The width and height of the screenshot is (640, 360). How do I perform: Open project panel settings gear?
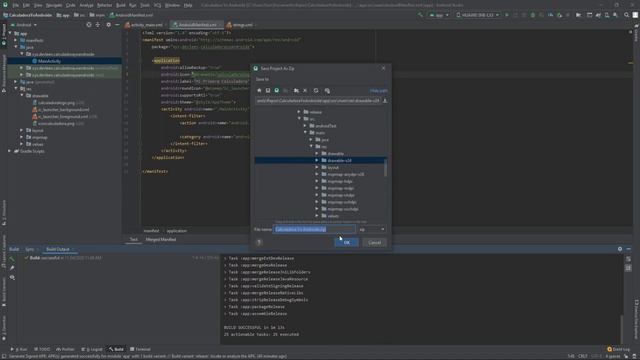click(x=108, y=25)
